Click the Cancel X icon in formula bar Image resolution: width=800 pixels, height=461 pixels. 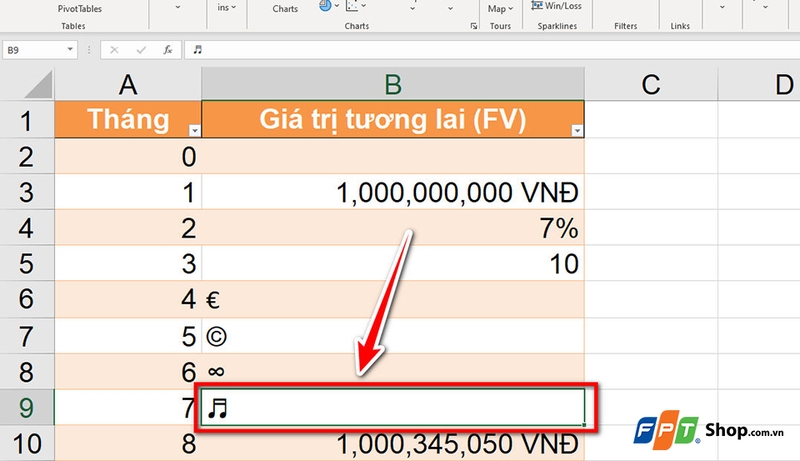(x=114, y=50)
